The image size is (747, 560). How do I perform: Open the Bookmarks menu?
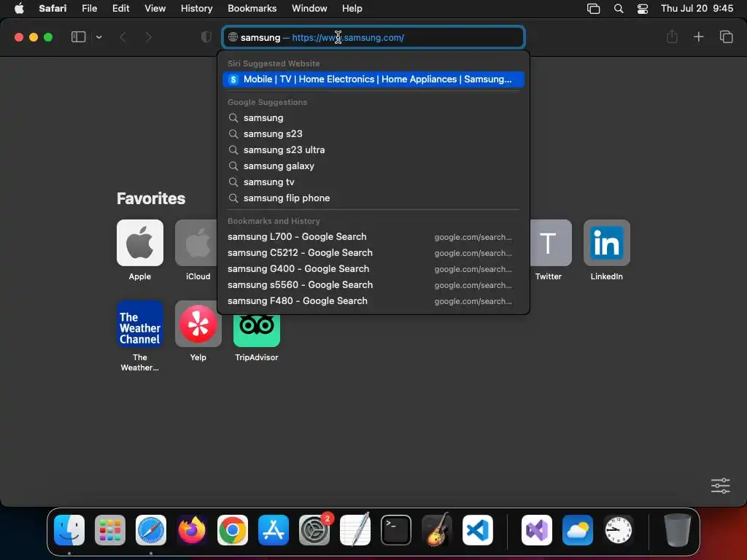252,9
